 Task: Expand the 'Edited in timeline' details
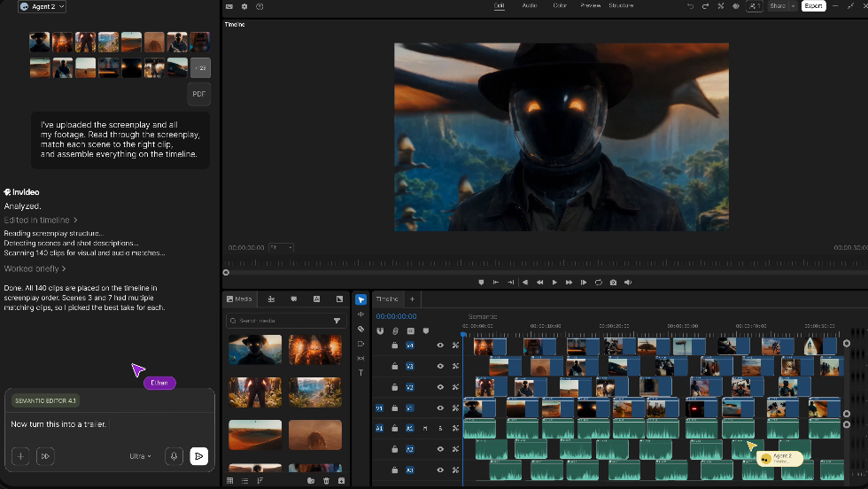(x=41, y=220)
